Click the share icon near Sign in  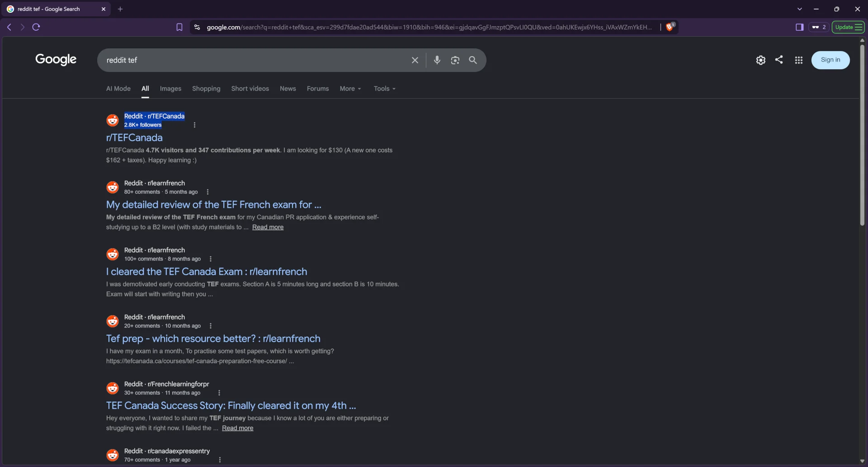[779, 59]
